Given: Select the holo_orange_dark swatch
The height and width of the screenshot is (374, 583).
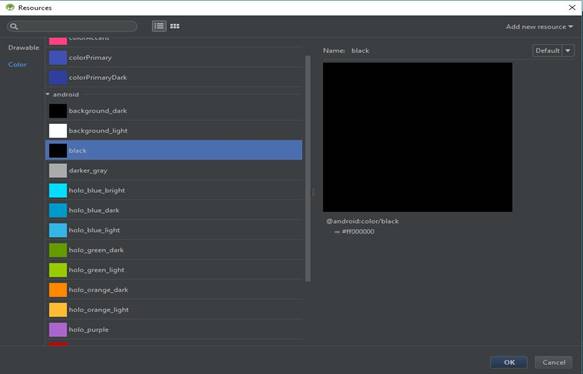Looking at the screenshot, I should pyautogui.click(x=58, y=290).
